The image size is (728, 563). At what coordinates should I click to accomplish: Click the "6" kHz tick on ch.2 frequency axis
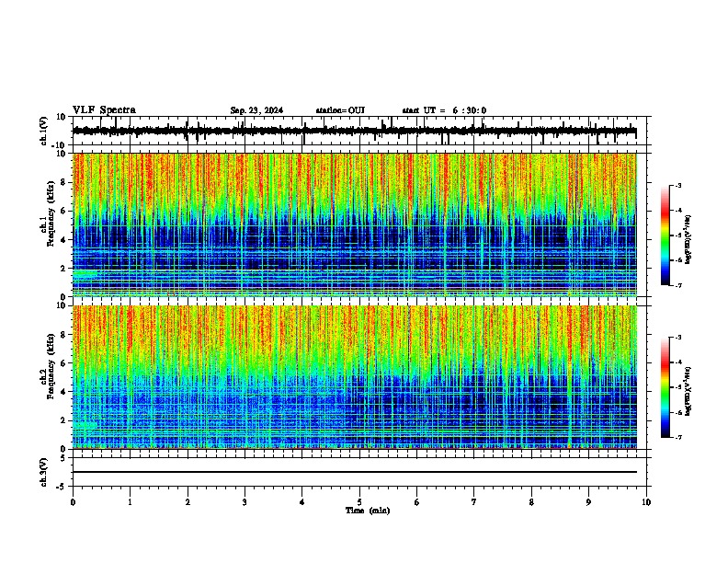click(64, 363)
